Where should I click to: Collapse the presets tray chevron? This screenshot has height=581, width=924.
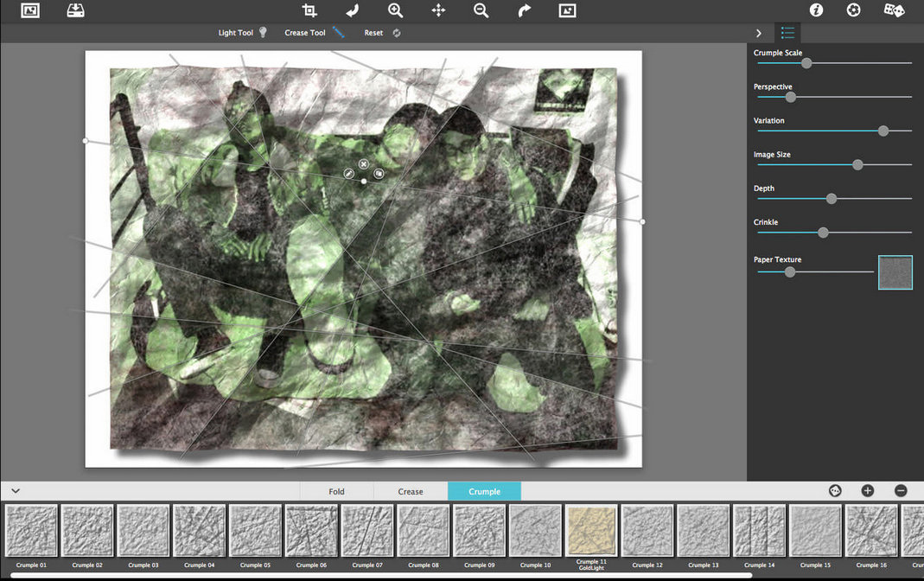tap(16, 491)
